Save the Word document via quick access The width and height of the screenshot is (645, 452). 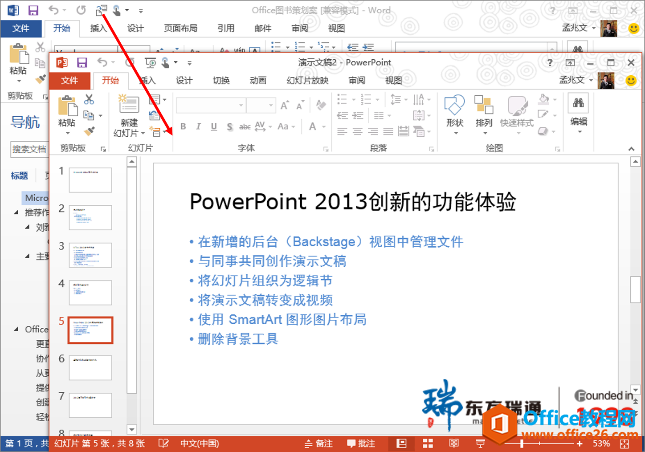[33, 10]
